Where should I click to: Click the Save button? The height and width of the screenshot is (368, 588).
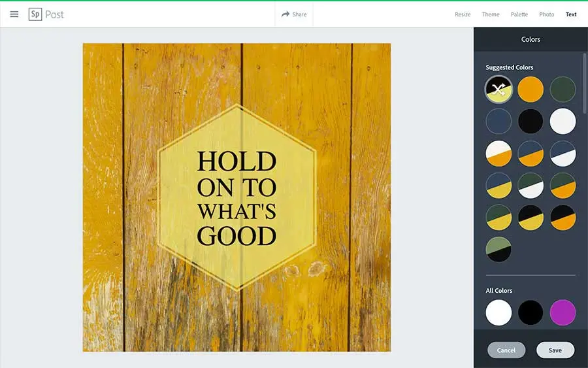[x=555, y=350]
